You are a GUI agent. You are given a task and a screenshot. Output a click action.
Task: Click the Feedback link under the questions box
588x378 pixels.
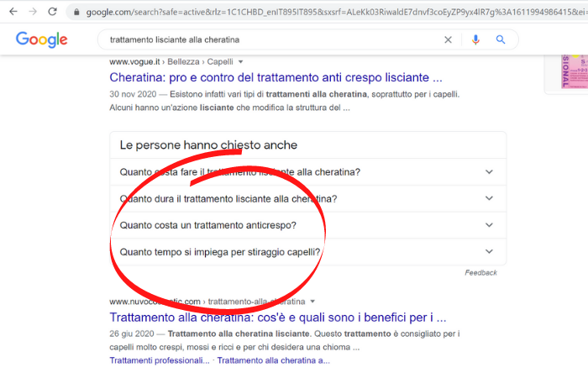click(480, 273)
